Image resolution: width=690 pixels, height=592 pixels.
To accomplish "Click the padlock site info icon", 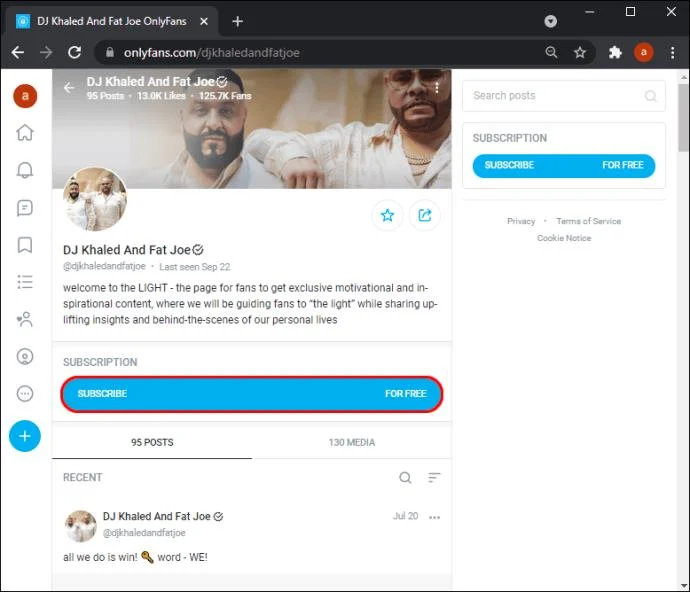I will 110,52.
